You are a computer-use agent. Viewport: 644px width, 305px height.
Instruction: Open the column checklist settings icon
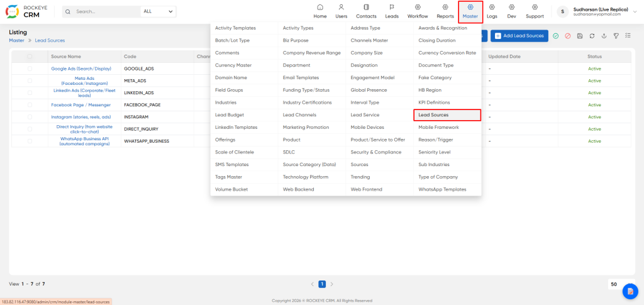tap(628, 36)
